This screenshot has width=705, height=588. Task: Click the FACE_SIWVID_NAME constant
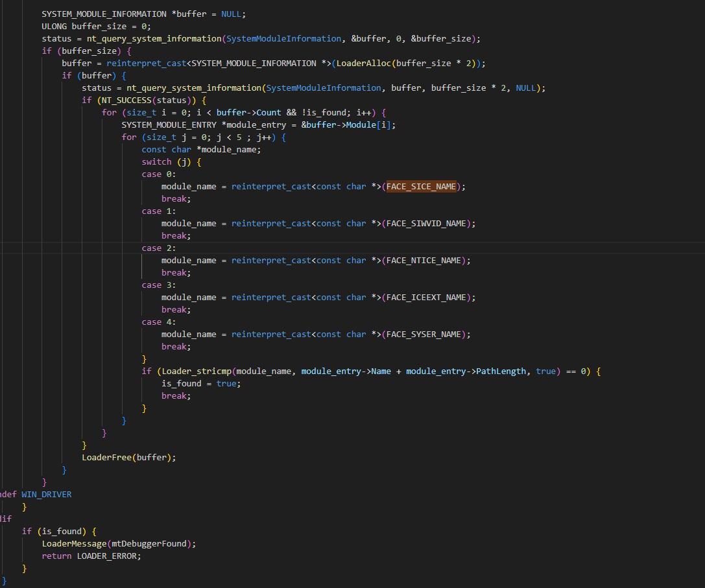[x=426, y=224]
